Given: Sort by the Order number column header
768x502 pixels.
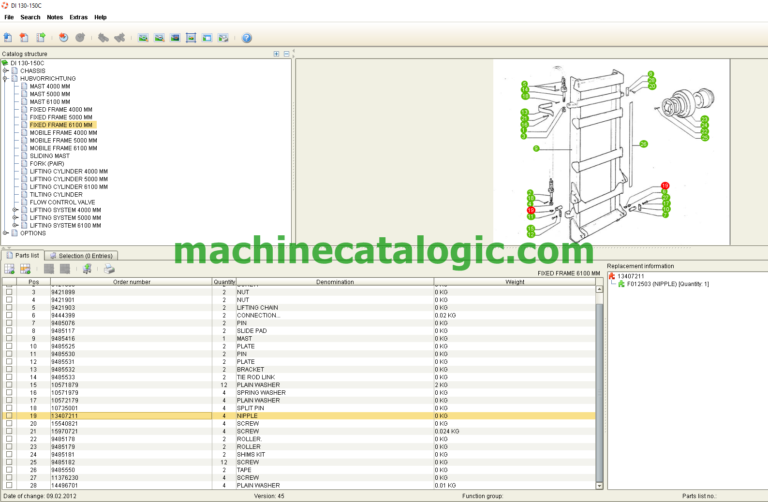Looking at the screenshot, I should tap(131, 282).
